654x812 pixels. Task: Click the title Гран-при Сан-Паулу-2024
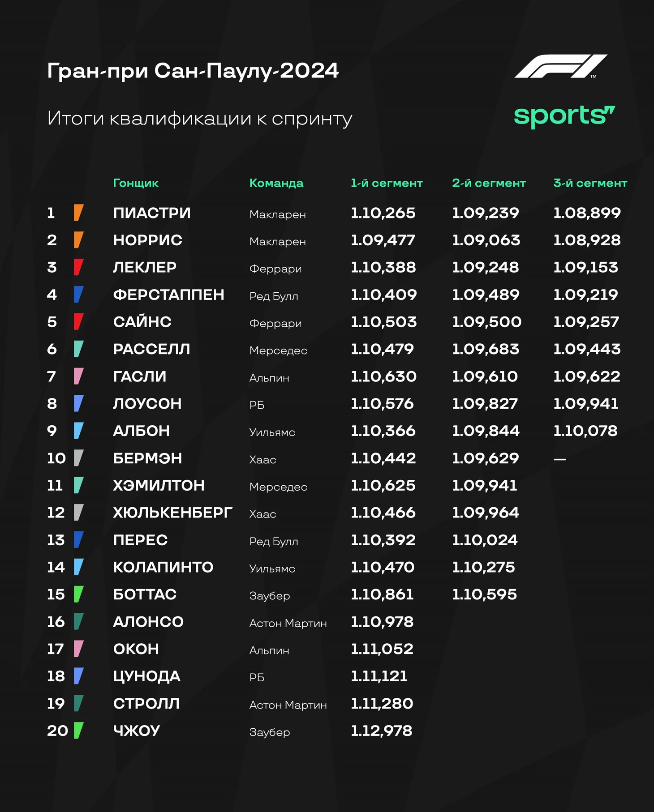coord(193,71)
